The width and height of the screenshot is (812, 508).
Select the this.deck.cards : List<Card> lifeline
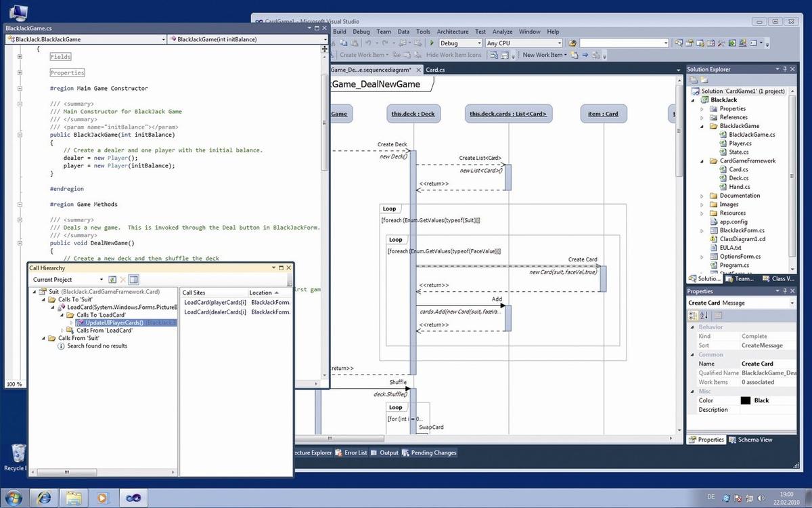[x=508, y=114]
